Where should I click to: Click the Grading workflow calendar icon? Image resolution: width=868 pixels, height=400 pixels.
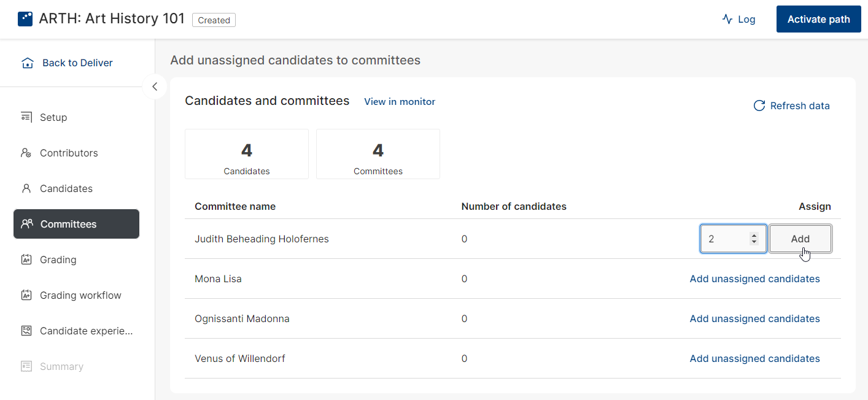tap(26, 295)
